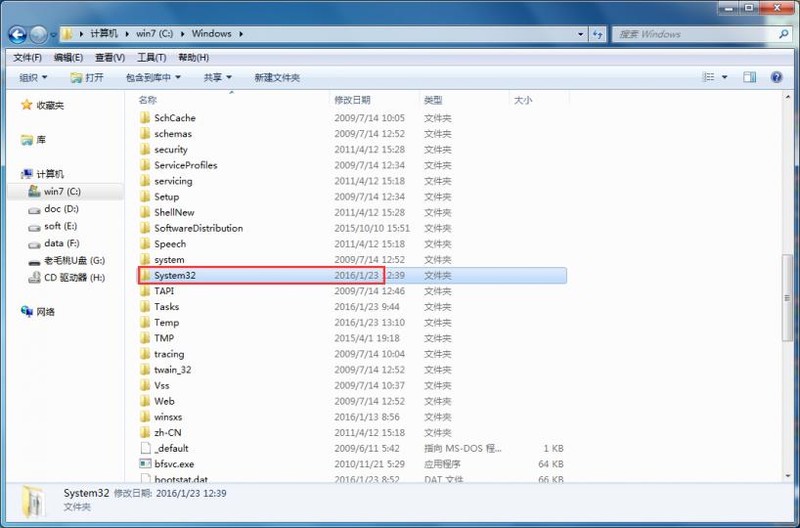Open the 共享 dropdown
Viewport: 800px width, 528px height.
(x=217, y=78)
